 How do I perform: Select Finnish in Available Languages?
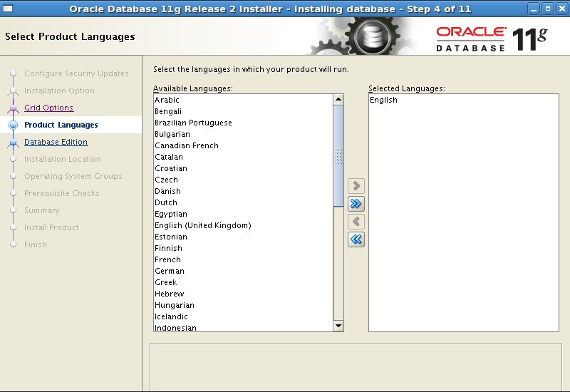pos(243,248)
